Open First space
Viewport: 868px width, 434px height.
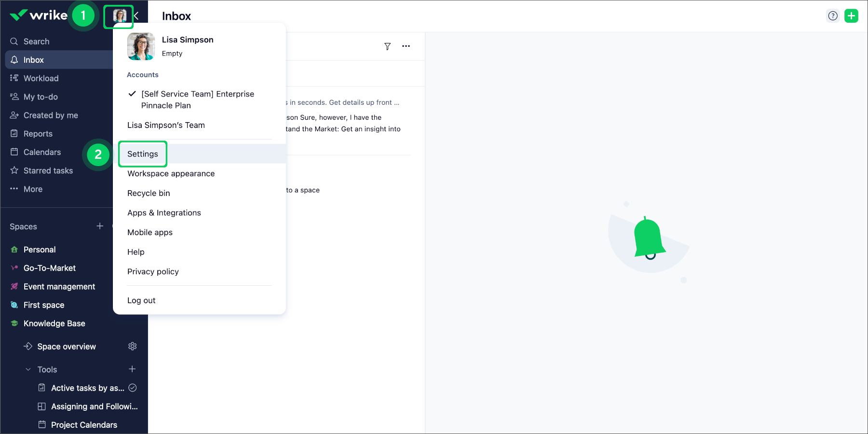coord(44,305)
